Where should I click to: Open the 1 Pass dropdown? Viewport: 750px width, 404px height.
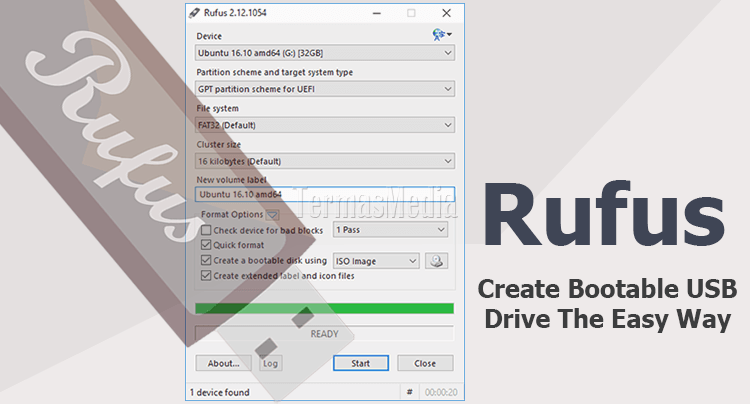coord(390,229)
